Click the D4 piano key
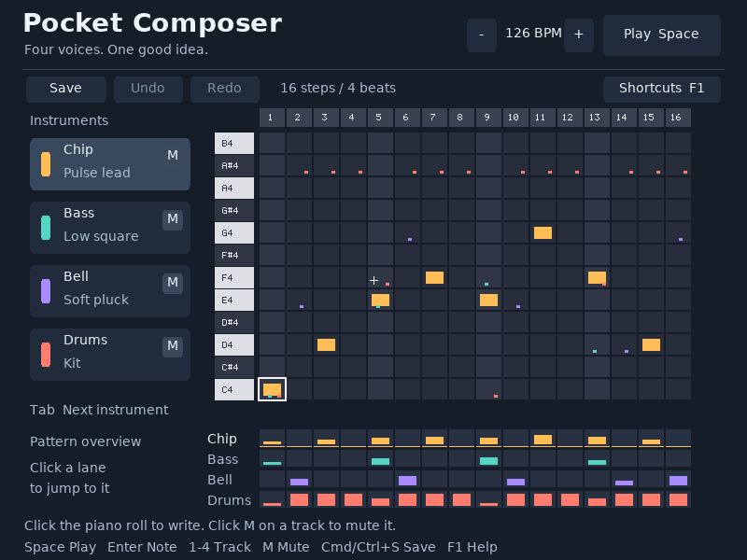Image resolution: width=747 pixels, height=560 pixels. 234,344
